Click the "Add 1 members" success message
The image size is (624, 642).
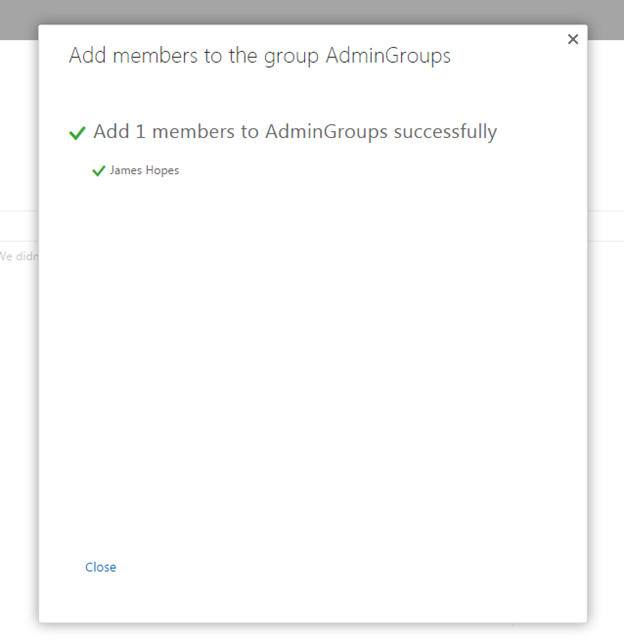(295, 132)
